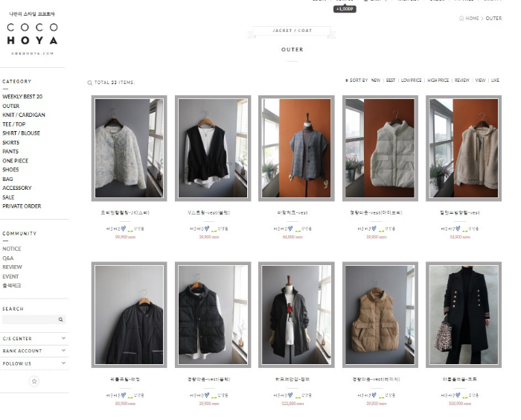Click green new-item icon under 159,900 won coat
521x420 pixels.
(465, 396)
